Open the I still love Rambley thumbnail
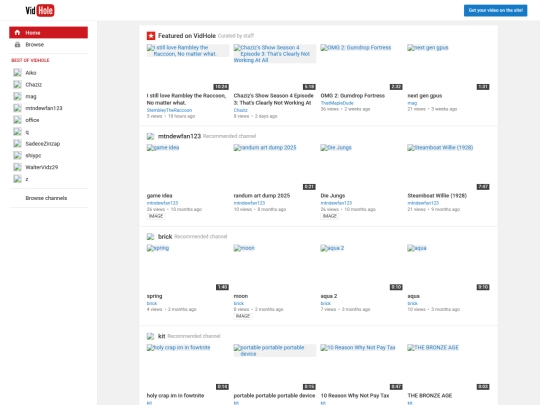540x405 pixels. [188, 67]
